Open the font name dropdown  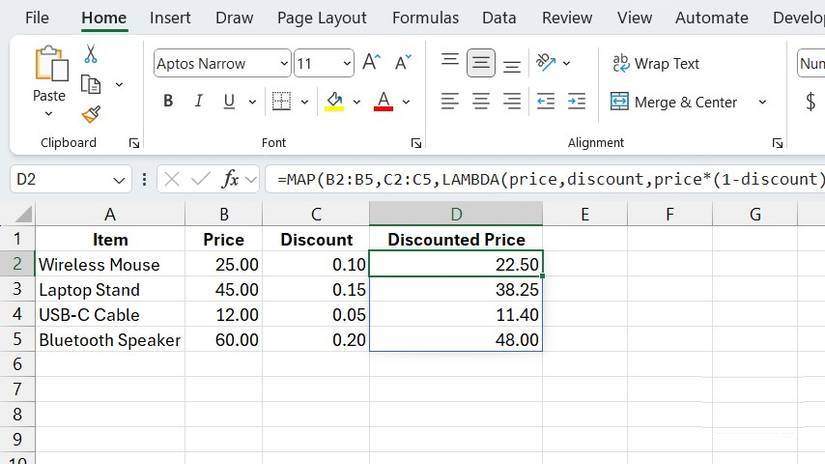pos(284,63)
